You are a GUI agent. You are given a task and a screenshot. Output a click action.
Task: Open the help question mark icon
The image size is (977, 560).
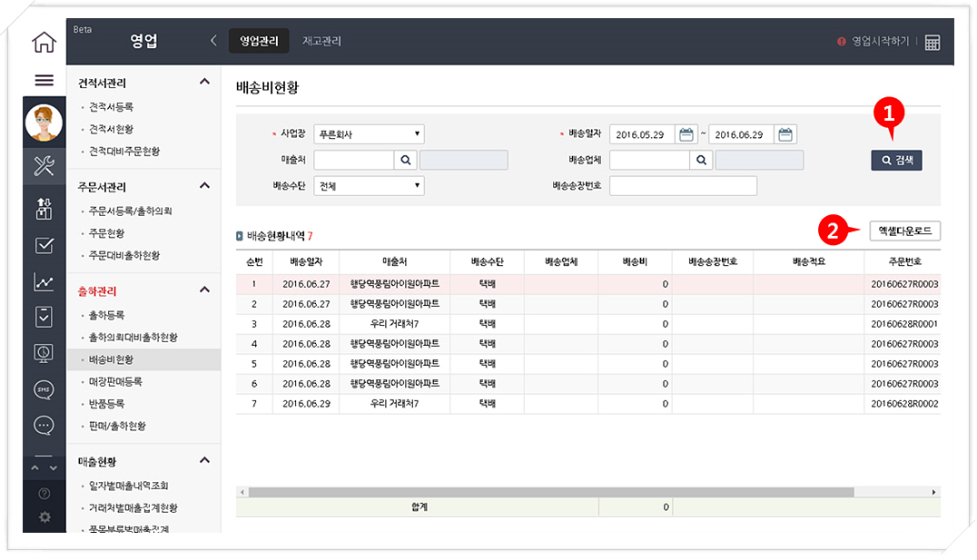click(44, 494)
